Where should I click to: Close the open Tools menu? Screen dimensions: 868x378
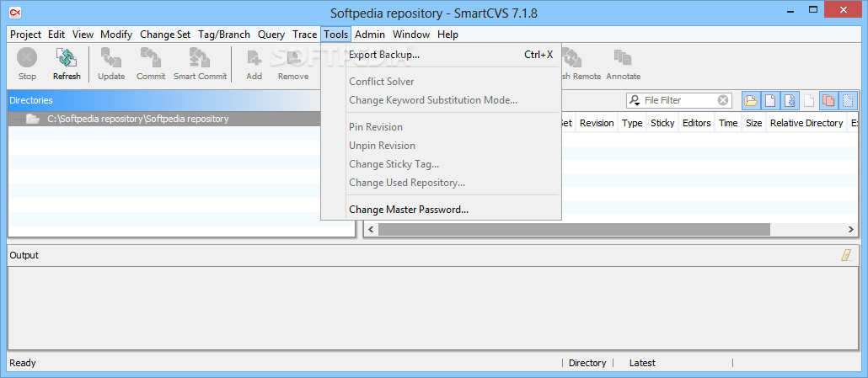pos(336,35)
